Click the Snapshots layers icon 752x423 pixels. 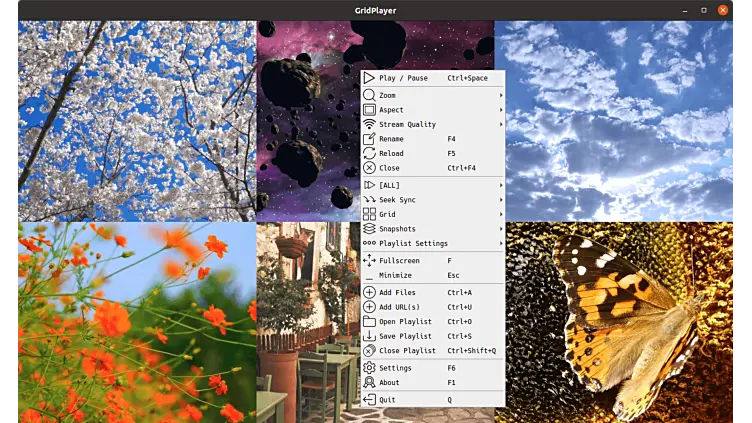(369, 229)
